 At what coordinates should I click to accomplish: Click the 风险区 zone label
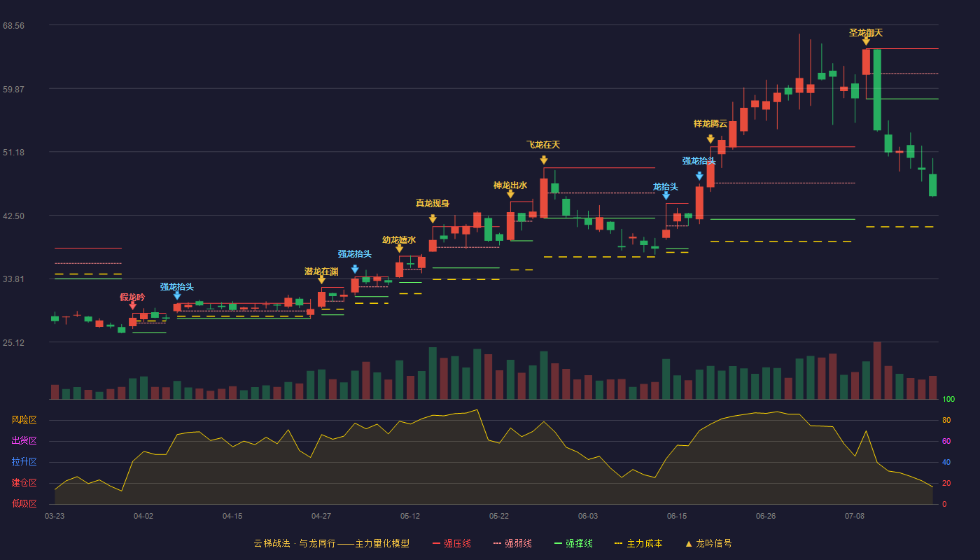(x=24, y=420)
